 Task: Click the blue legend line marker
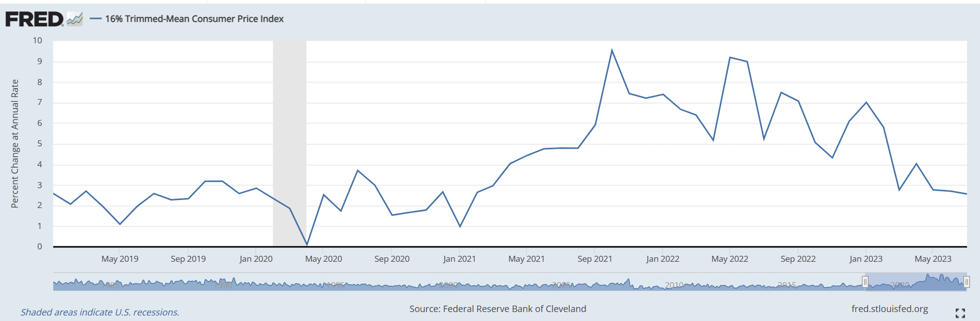pyautogui.click(x=96, y=19)
